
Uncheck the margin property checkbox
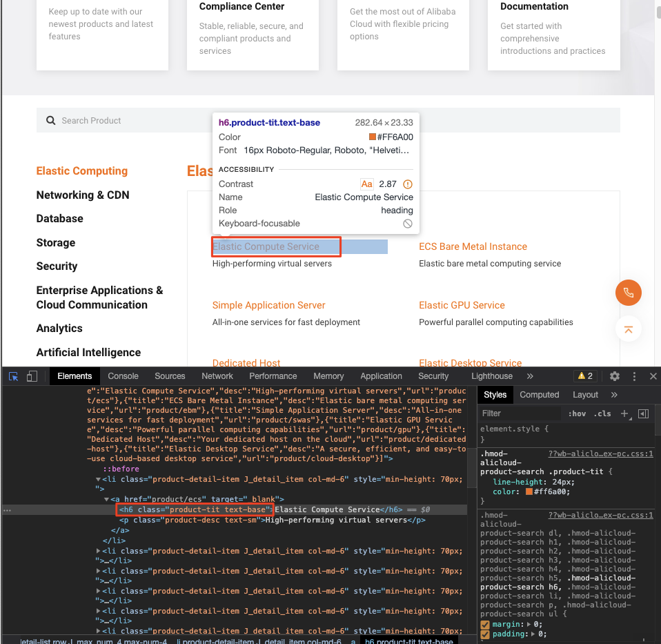click(485, 625)
